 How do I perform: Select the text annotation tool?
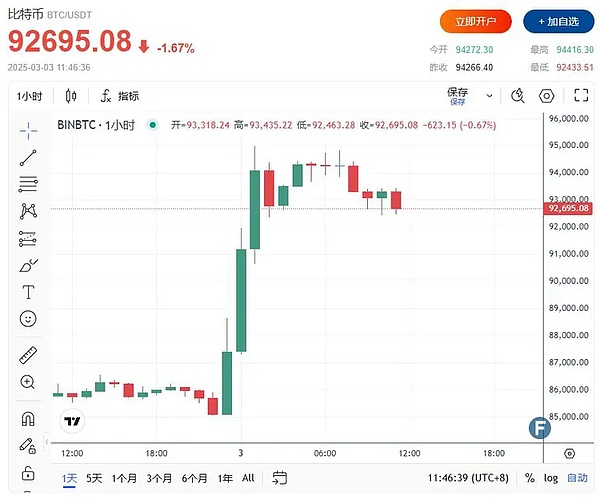(x=28, y=292)
